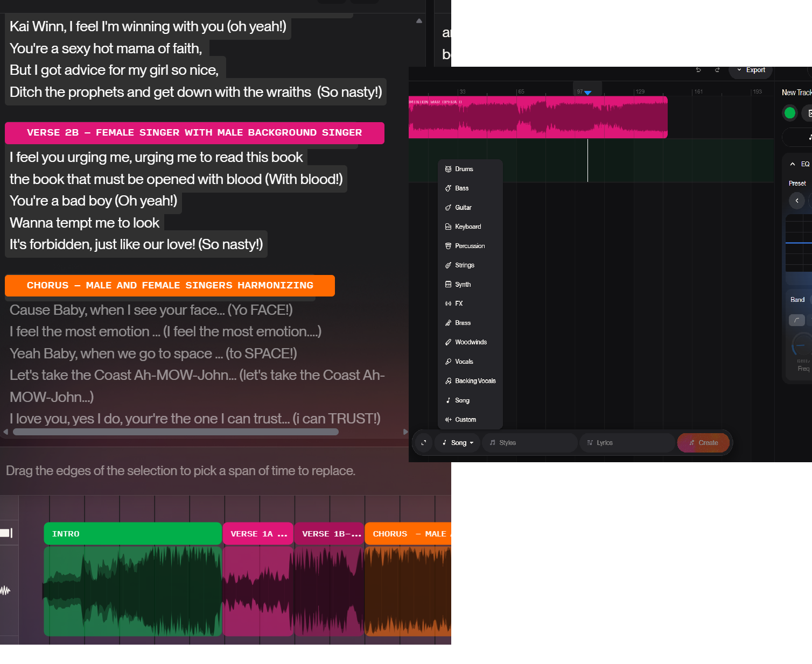Click the FX broadcast icon
Viewport: 812px width, 664px height.
click(448, 303)
